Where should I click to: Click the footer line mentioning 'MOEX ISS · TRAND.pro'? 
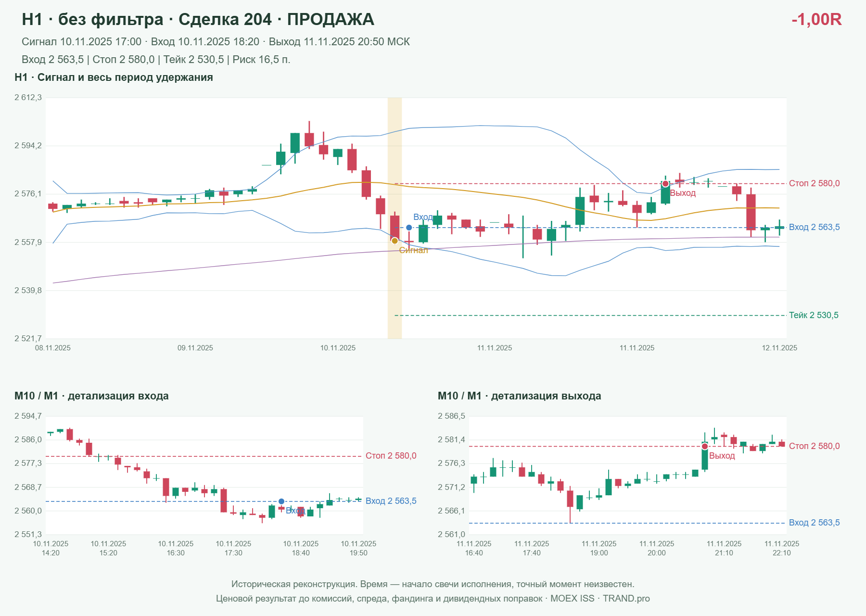point(433,599)
